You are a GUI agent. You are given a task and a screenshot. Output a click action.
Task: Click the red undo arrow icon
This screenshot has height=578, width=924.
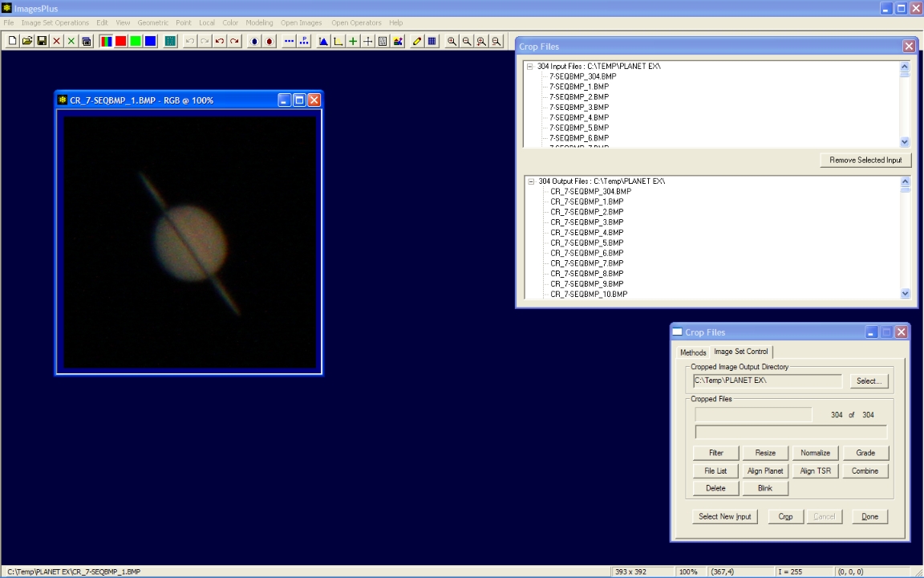(x=219, y=41)
